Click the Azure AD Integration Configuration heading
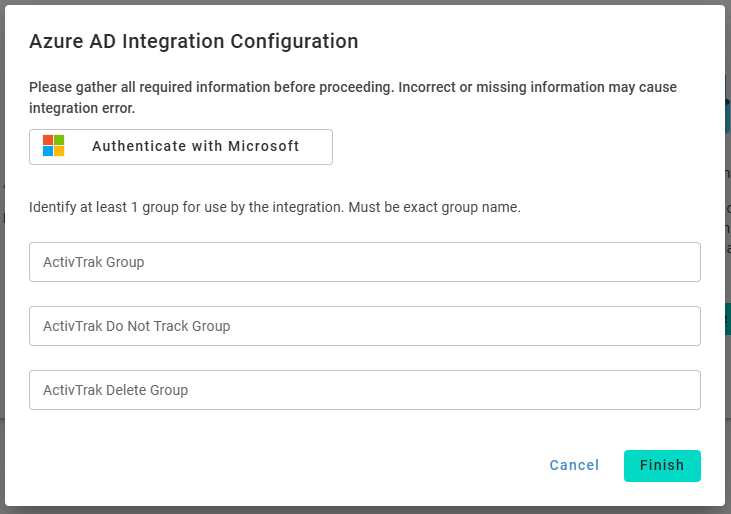731x514 pixels. click(193, 41)
